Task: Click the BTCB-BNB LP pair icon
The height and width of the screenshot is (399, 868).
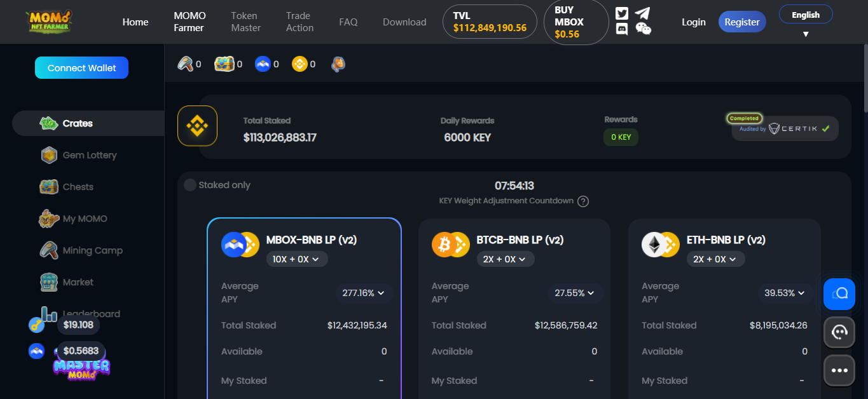Action: coord(450,245)
